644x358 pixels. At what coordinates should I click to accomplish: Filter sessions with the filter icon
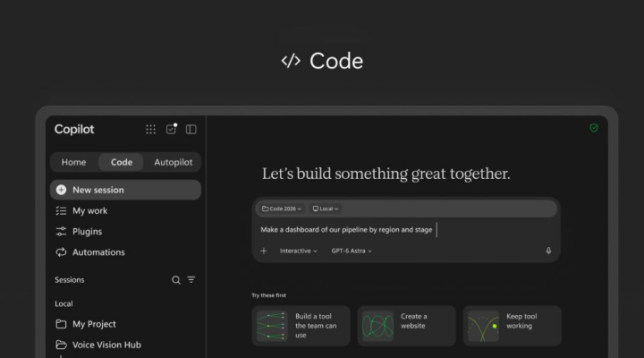point(191,279)
